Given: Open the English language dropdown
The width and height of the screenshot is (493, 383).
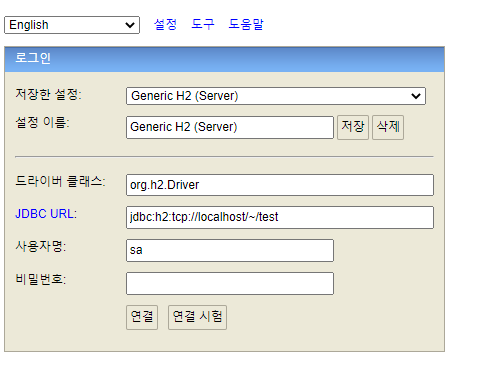Looking at the screenshot, I should tap(72, 25).
